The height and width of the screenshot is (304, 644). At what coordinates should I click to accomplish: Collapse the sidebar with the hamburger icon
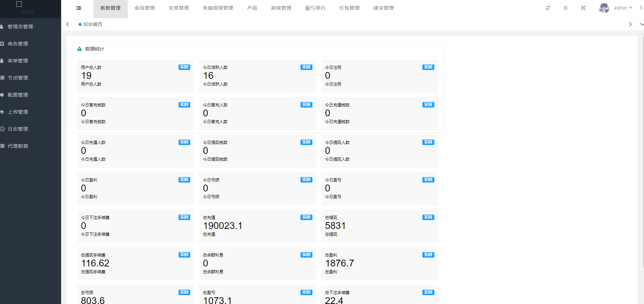tap(79, 8)
